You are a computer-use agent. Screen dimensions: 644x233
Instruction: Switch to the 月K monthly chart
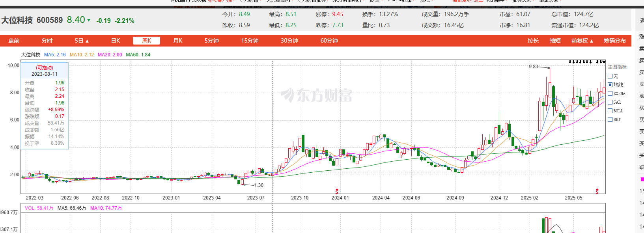click(x=178, y=41)
